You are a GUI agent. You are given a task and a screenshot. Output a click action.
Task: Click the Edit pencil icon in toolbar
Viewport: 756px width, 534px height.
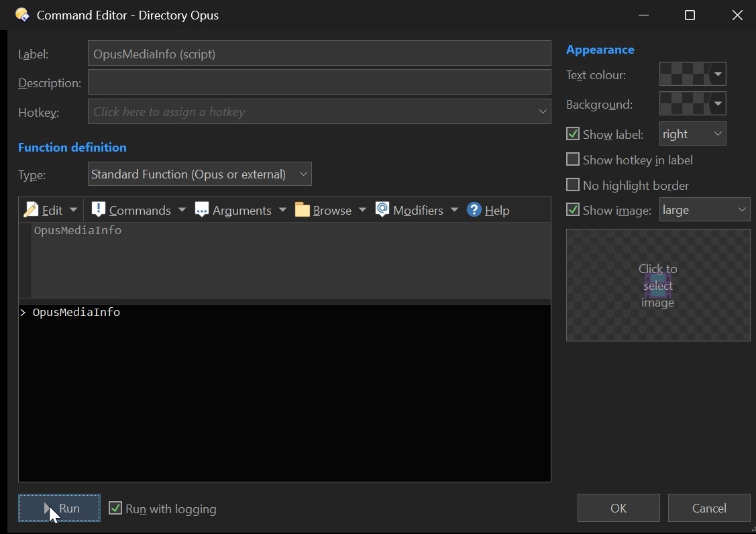pos(30,210)
